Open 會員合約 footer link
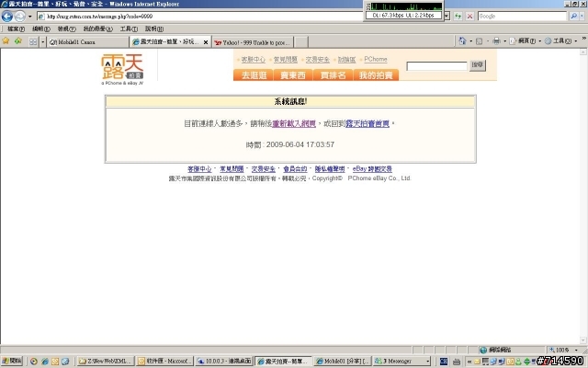Viewport: 588px width, 368px height. coord(295,169)
